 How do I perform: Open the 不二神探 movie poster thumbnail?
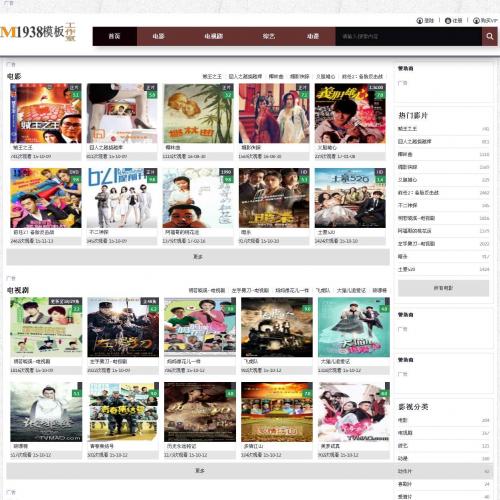122,198
